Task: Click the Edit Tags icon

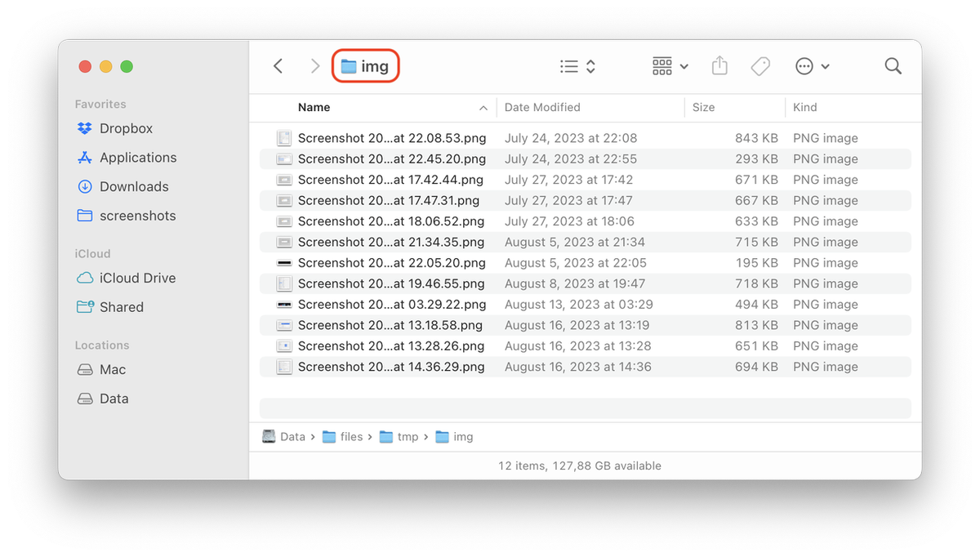Action: (760, 66)
